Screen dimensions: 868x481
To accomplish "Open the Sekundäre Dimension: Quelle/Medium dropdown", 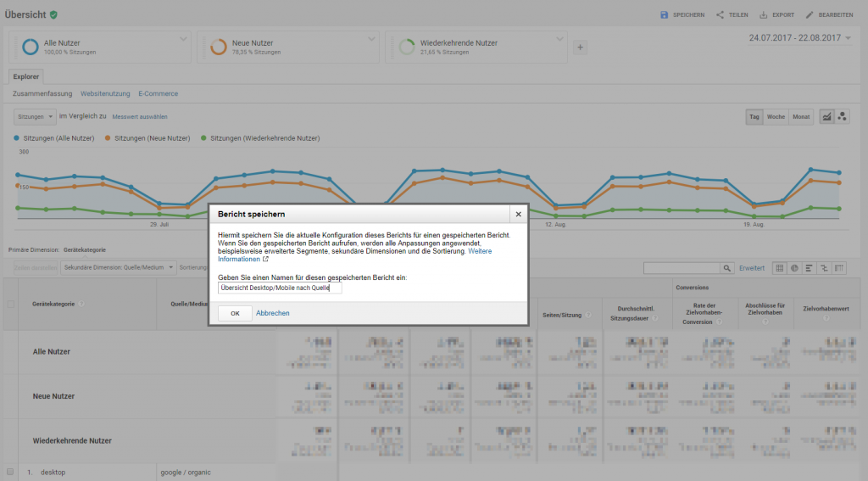I will 119,268.
